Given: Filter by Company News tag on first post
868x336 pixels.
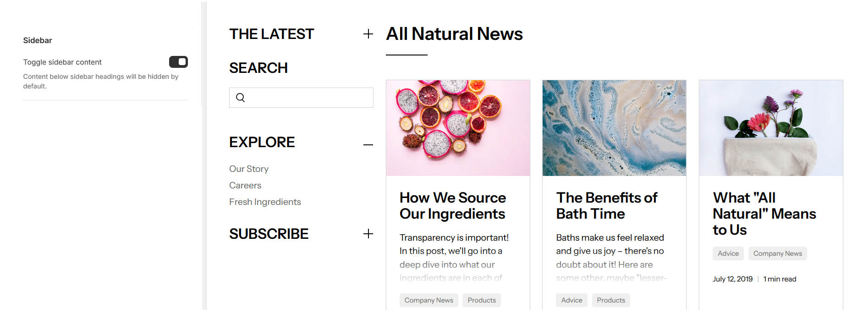Looking at the screenshot, I should (x=429, y=300).
